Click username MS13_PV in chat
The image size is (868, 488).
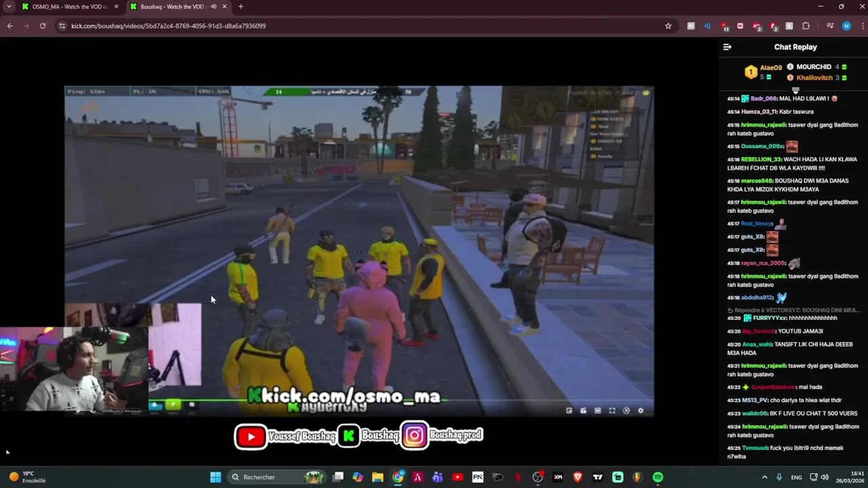(755, 401)
